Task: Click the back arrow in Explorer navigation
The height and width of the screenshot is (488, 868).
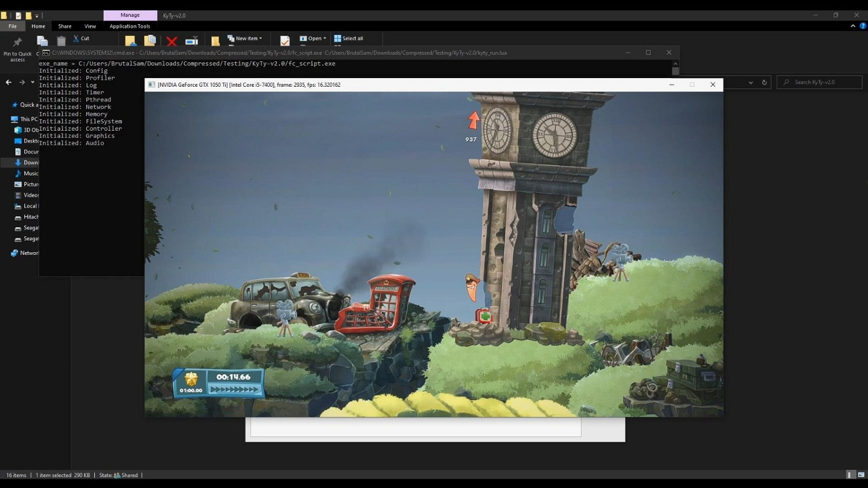Action: coord(9,83)
